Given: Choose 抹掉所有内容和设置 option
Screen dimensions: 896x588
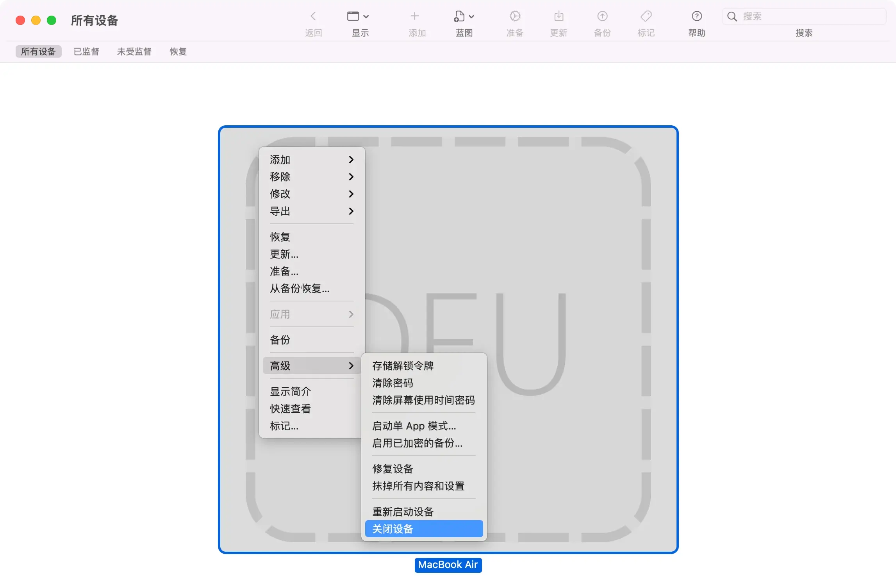Looking at the screenshot, I should tap(418, 486).
